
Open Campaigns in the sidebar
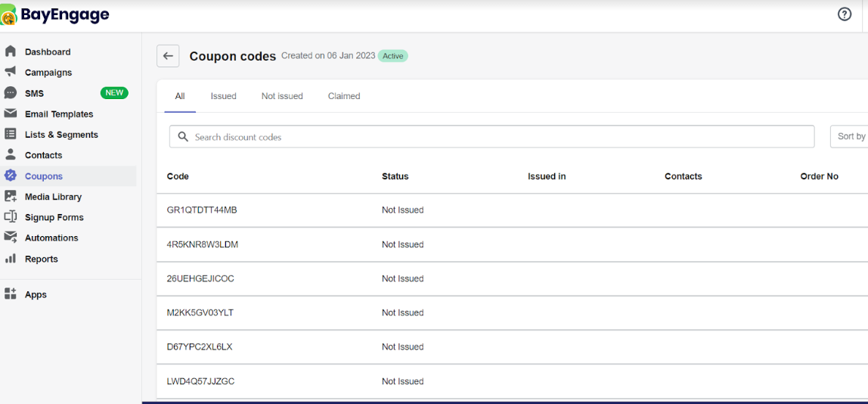pyautogui.click(x=48, y=73)
